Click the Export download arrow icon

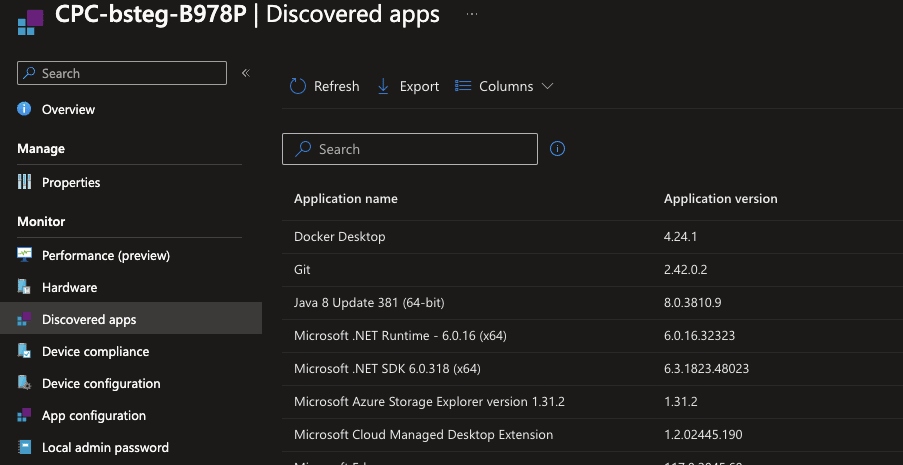[383, 86]
